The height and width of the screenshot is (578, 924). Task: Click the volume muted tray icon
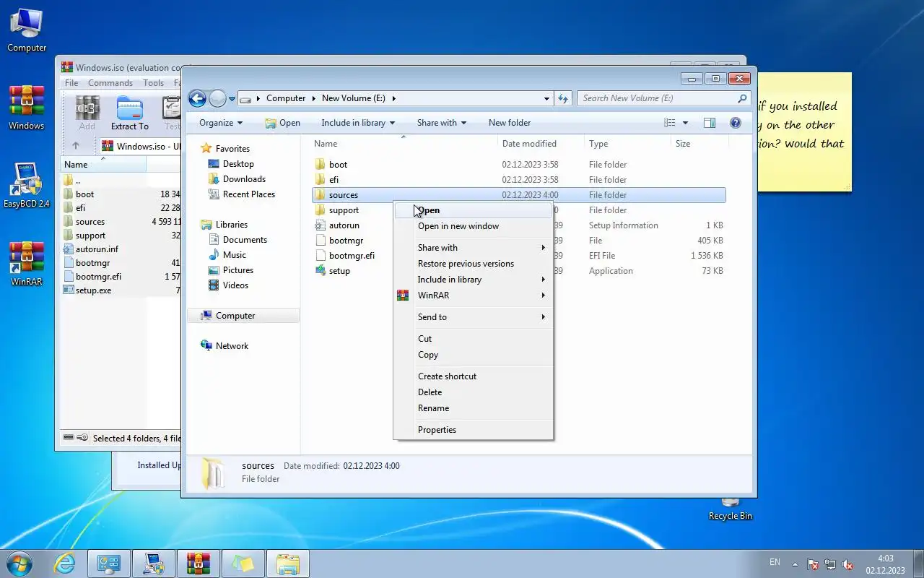pyautogui.click(x=847, y=564)
